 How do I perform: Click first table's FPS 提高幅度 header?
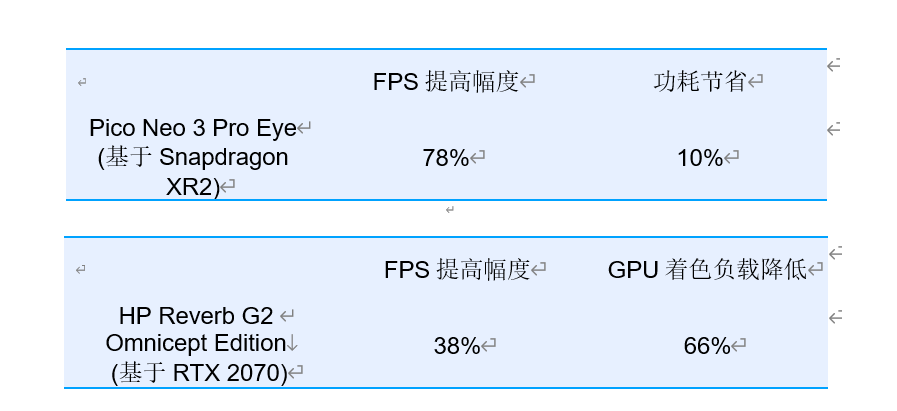[446, 82]
